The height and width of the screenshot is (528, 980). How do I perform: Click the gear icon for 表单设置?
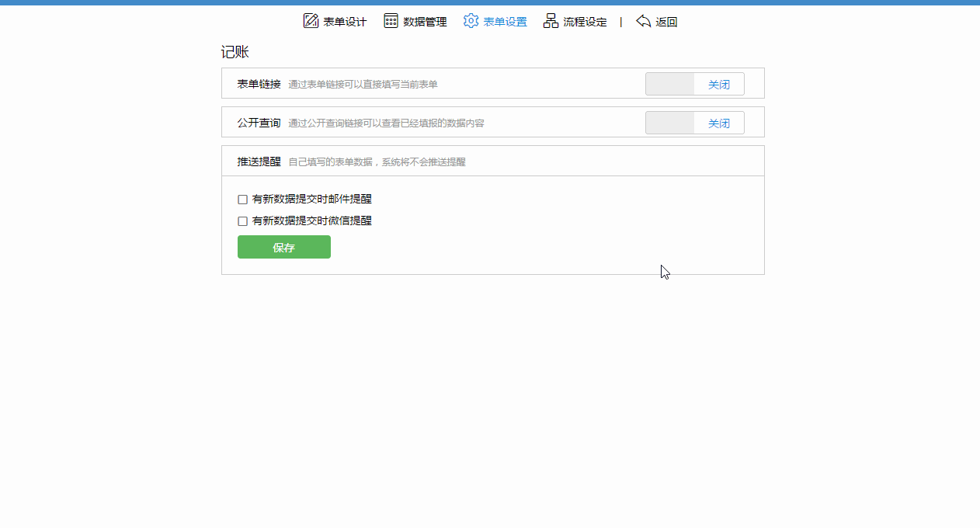pos(471,21)
